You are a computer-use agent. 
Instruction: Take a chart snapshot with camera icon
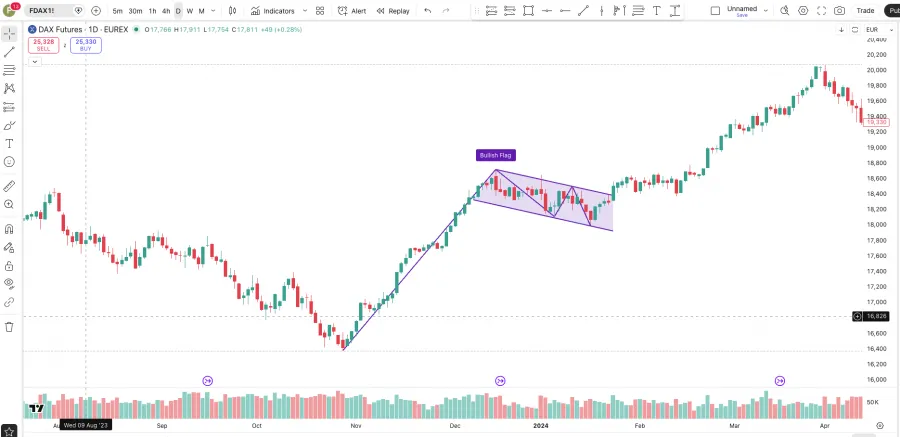click(839, 11)
